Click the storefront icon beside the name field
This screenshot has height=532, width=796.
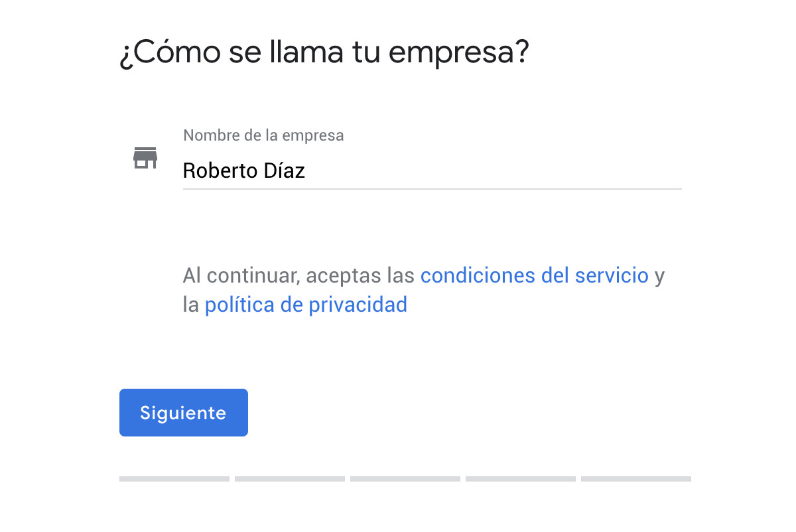click(145, 158)
